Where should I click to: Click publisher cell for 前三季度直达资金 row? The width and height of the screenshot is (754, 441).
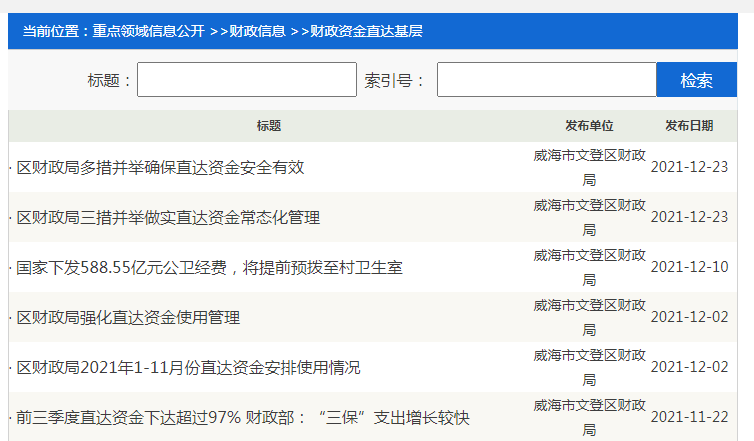coord(589,417)
